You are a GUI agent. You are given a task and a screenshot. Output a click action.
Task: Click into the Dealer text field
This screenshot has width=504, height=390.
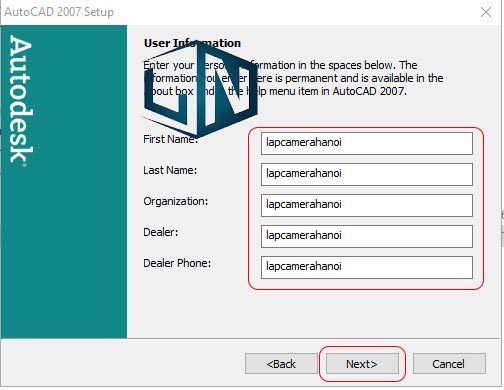click(367, 236)
